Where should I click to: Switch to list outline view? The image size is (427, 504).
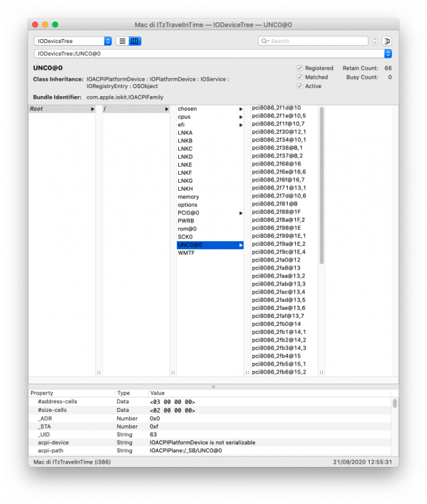click(x=122, y=41)
